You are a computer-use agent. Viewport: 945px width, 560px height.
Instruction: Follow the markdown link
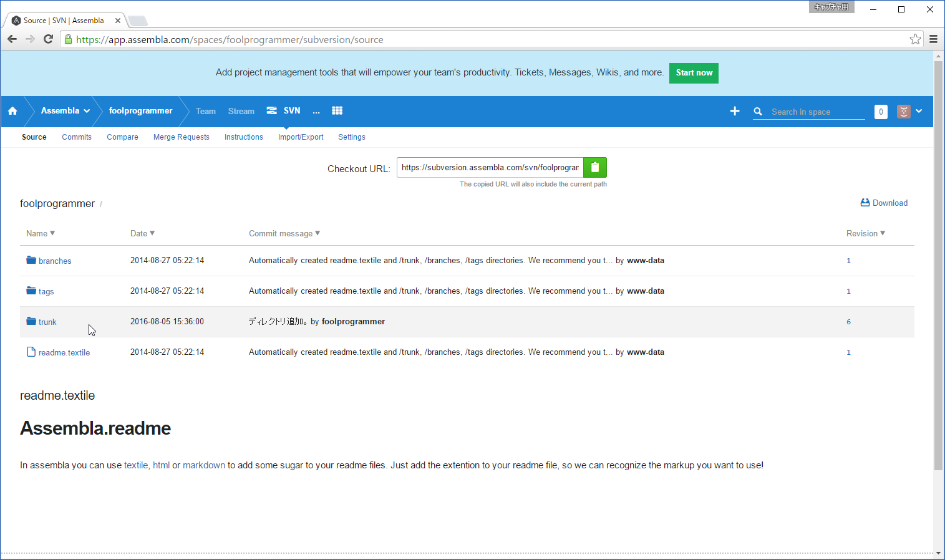point(204,465)
